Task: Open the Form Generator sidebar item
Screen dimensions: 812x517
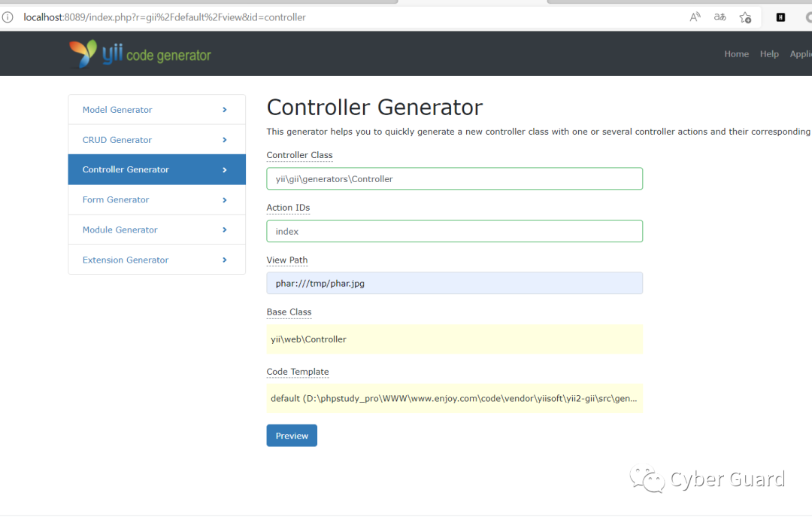Action: coord(156,199)
